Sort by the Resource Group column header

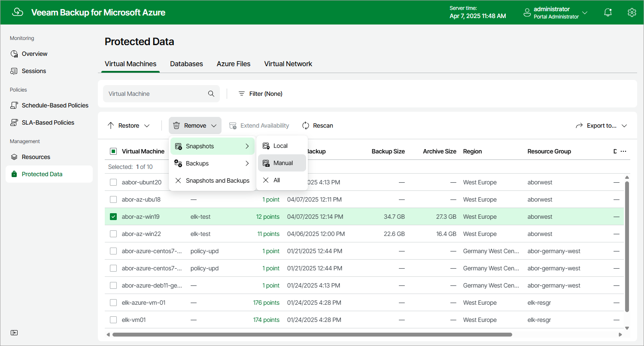(x=549, y=151)
